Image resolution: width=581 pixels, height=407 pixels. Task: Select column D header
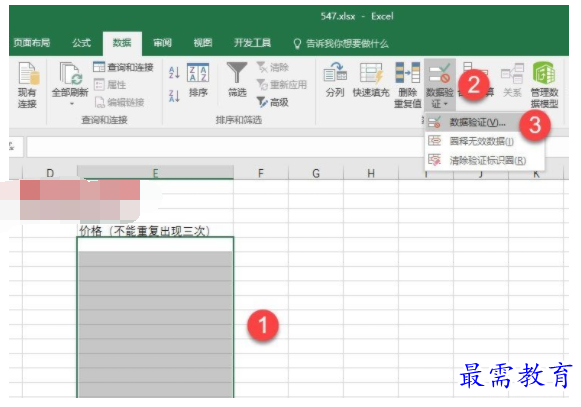click(50, 173)
